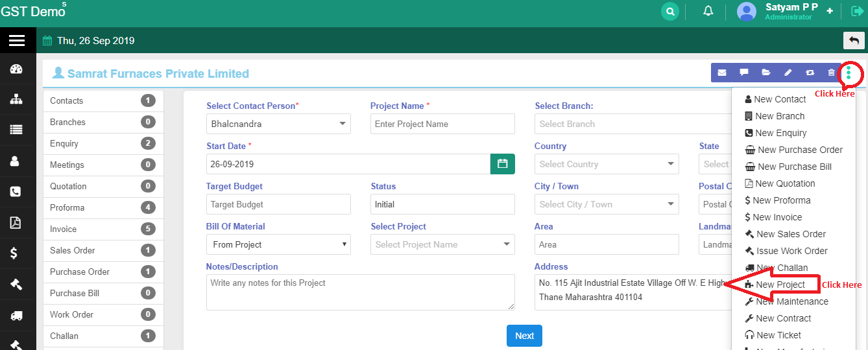
Task: Click the Target Budget input field
Action: coord(278,204)
